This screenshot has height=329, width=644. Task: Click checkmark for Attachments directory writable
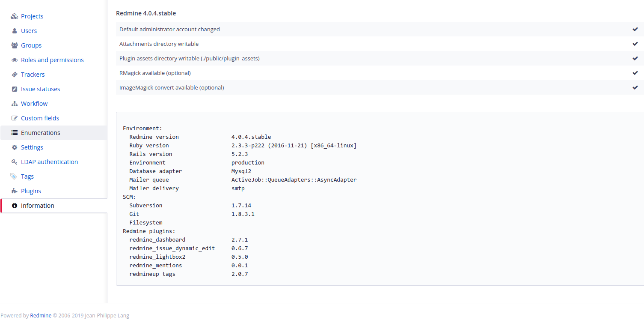[635, 44]
